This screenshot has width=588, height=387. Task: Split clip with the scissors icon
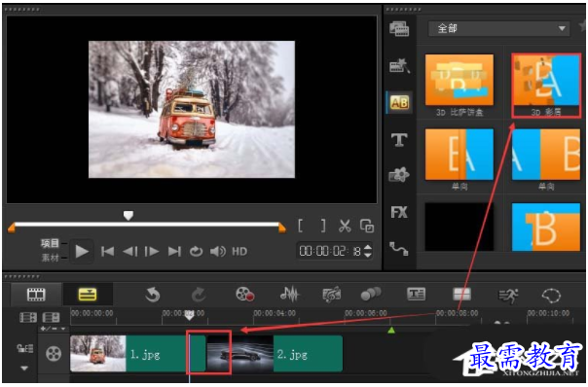point(345,226)
